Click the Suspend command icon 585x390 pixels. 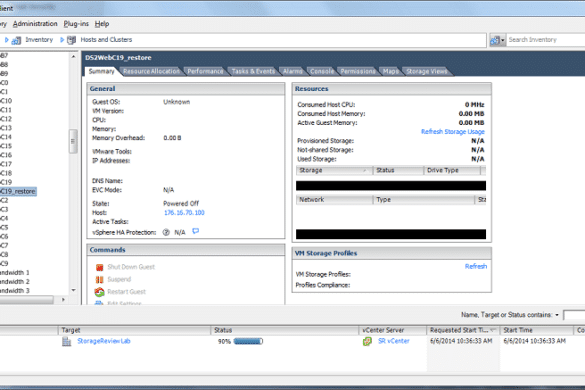tap(100, 280)
